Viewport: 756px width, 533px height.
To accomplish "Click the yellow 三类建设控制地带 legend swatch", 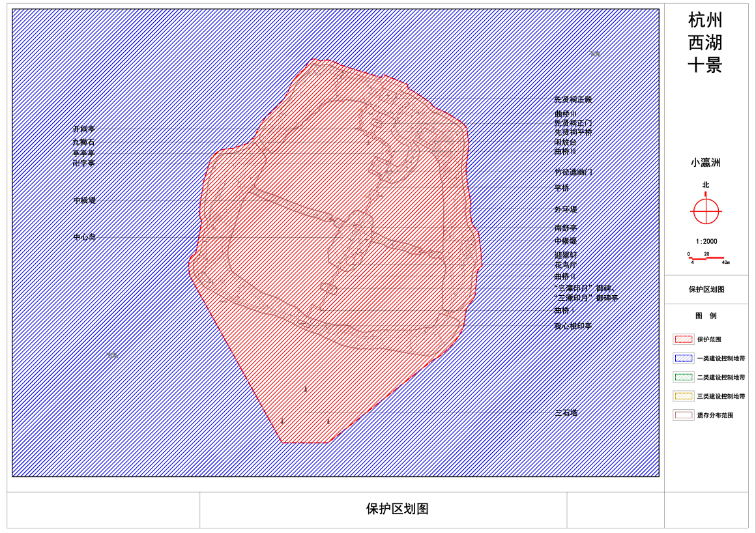I will [x=683, y=396].
